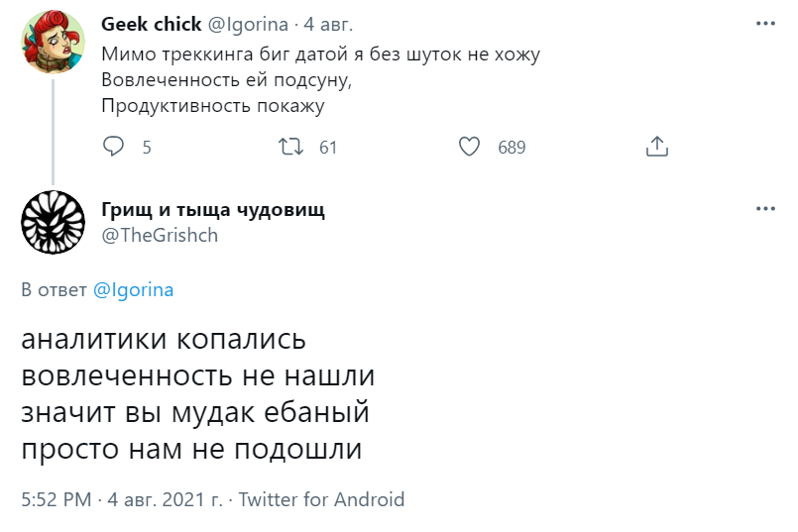
Task: Click the 'Грищ и тыща чудовищ' display name
Action: [x=213, y=209]
